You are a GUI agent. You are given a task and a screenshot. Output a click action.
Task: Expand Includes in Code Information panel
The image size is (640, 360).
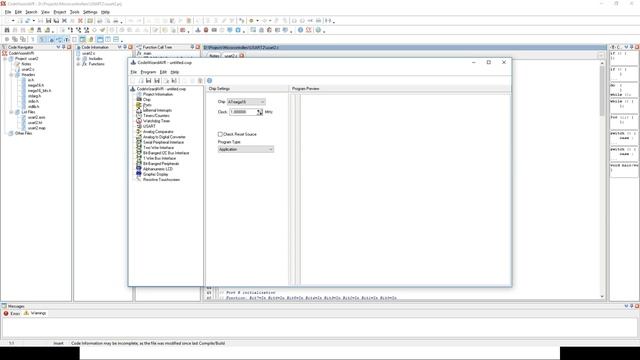click(x=78, y=59)
